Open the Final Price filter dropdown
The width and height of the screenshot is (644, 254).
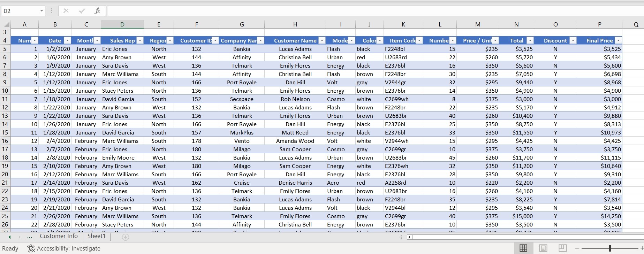[x=618, y=40]
